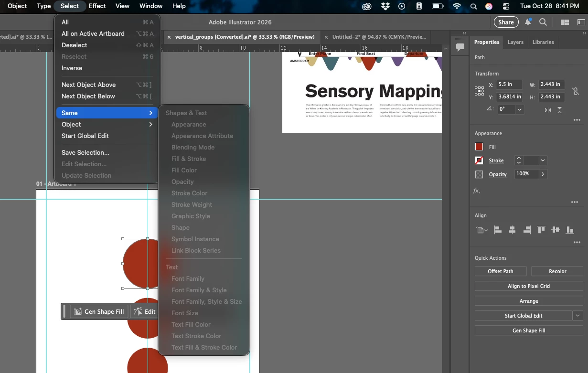Image resolution: width=588 pixels, height=373 pixels.
Task: Switch to the Untitled-2 document tab
Action: (x=379, y=37)
